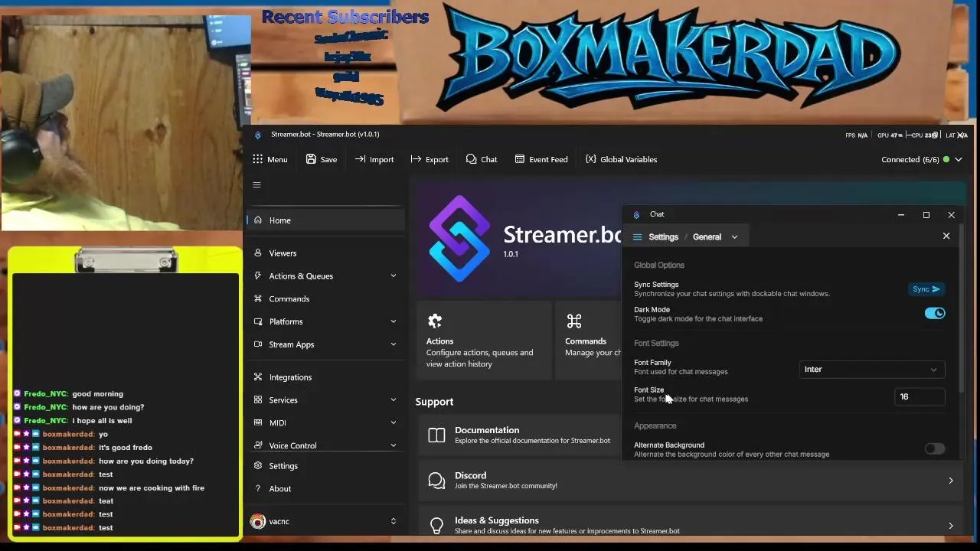Click Settings breadcrumb in Chat window
980x551 pixels.
[x=663, y=237]
